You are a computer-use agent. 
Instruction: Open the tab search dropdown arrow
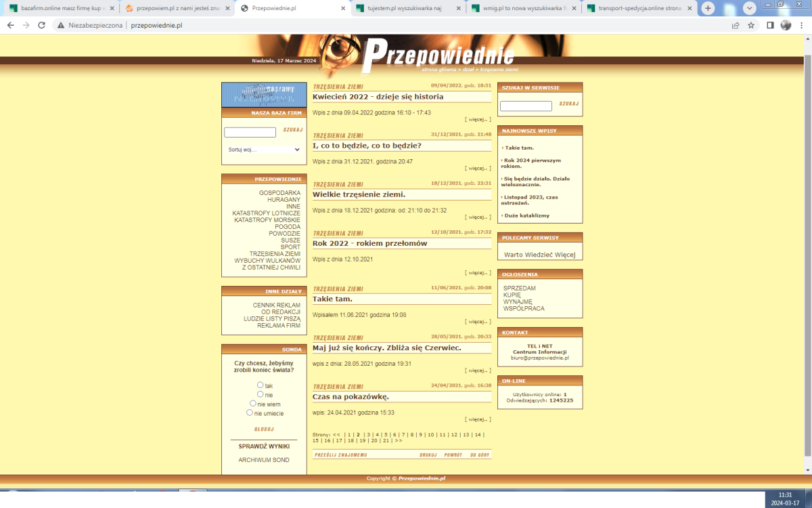tap(750, 8)
